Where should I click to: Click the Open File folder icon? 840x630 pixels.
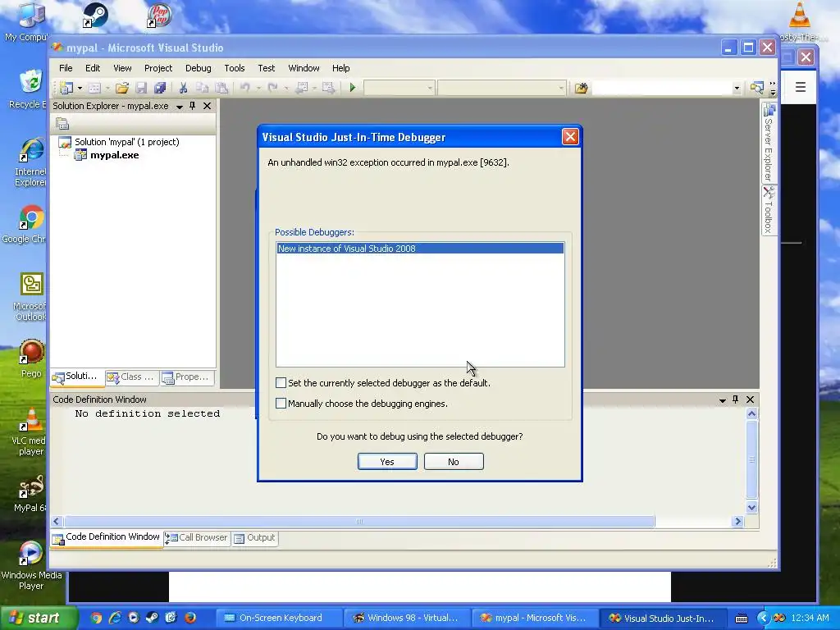coord(122,88)
